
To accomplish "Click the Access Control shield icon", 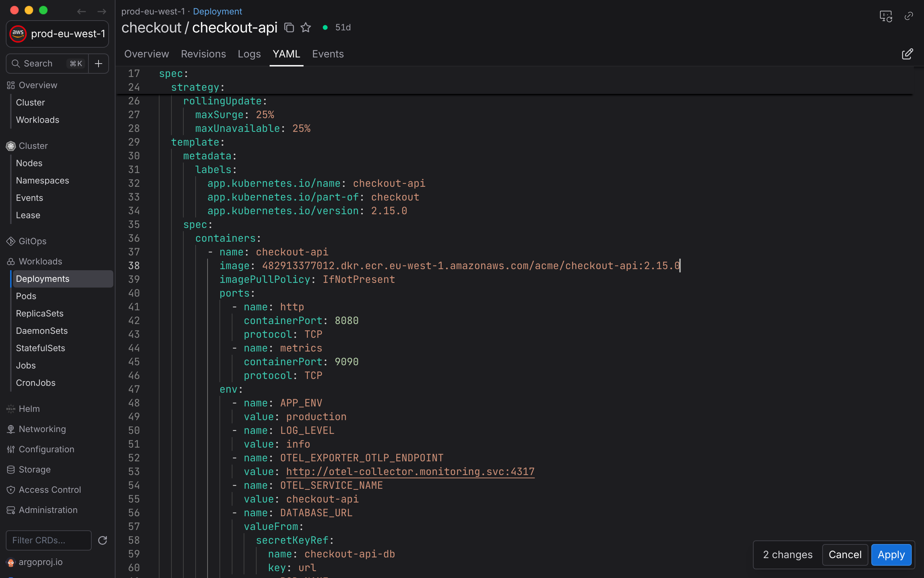I will 11,490.
